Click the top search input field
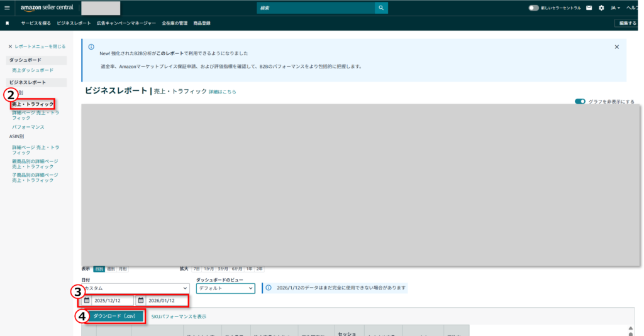 pyautogui.click(x=315, y=8)
